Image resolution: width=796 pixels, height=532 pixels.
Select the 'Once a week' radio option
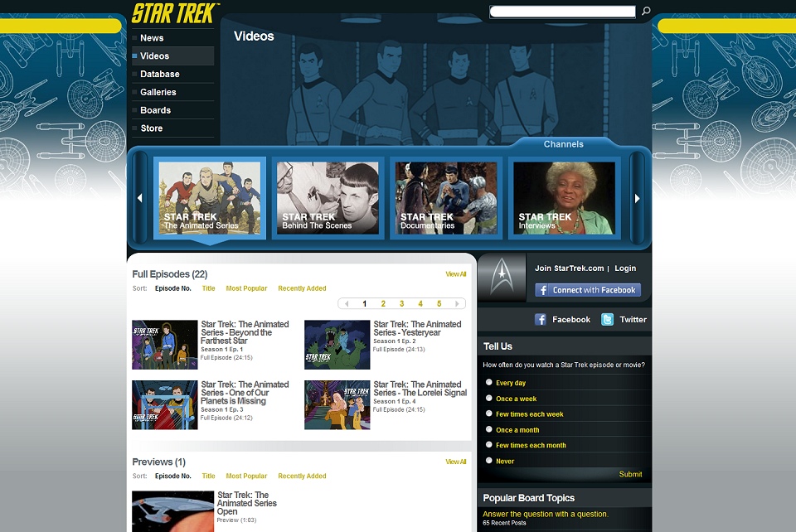pos(489,398)
